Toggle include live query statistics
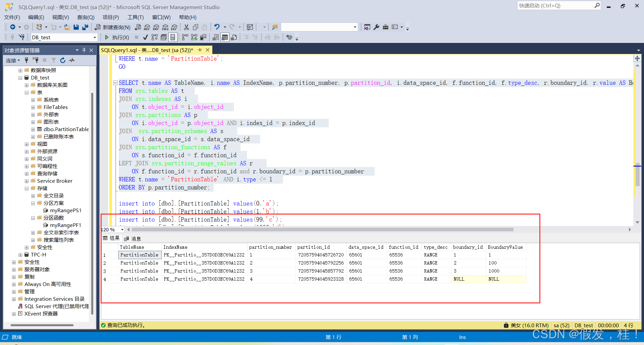 (194, 37)
